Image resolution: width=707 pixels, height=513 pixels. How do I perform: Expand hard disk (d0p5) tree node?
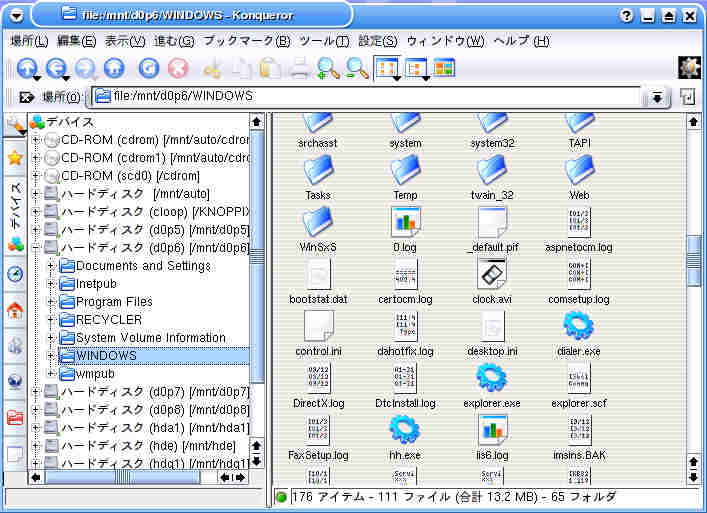[36, 230]
